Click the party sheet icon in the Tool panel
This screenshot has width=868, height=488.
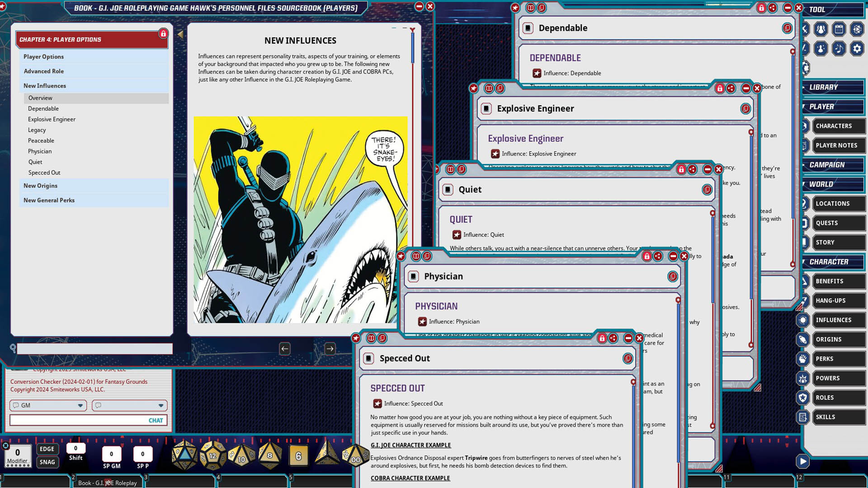click(820, 29)
